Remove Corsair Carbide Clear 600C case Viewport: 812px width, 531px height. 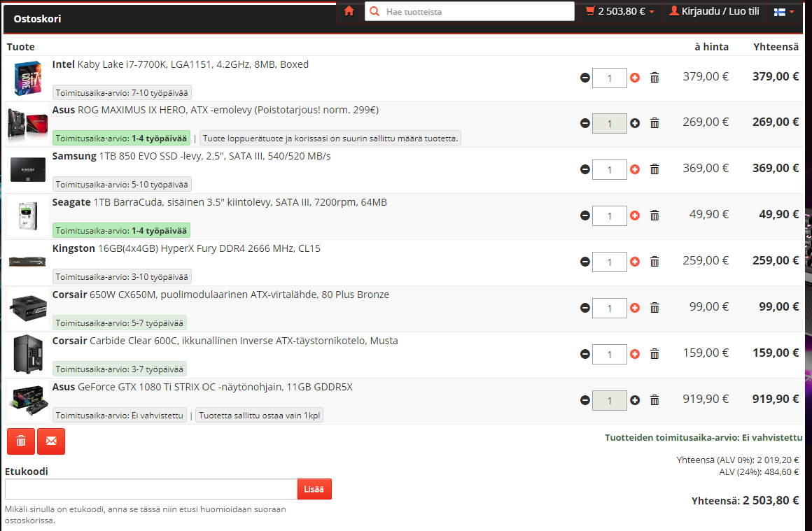click(x=654, y=354)
